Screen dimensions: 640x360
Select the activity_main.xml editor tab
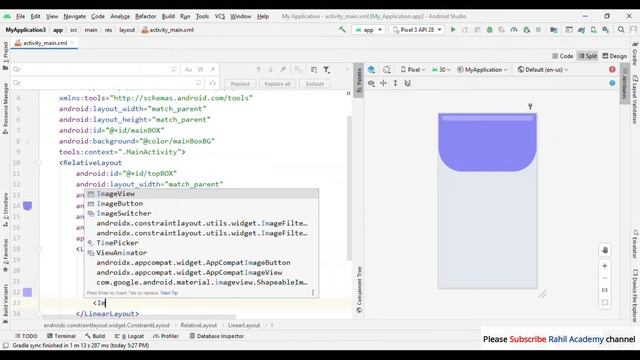44,43
